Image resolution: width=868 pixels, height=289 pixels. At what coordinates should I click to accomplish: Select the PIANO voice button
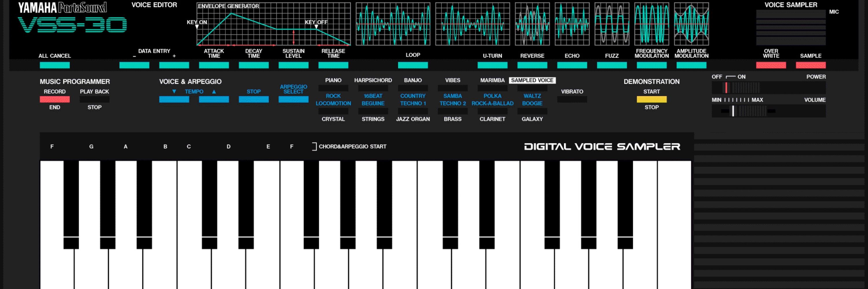pyautogui.click(x=333, y=88)
